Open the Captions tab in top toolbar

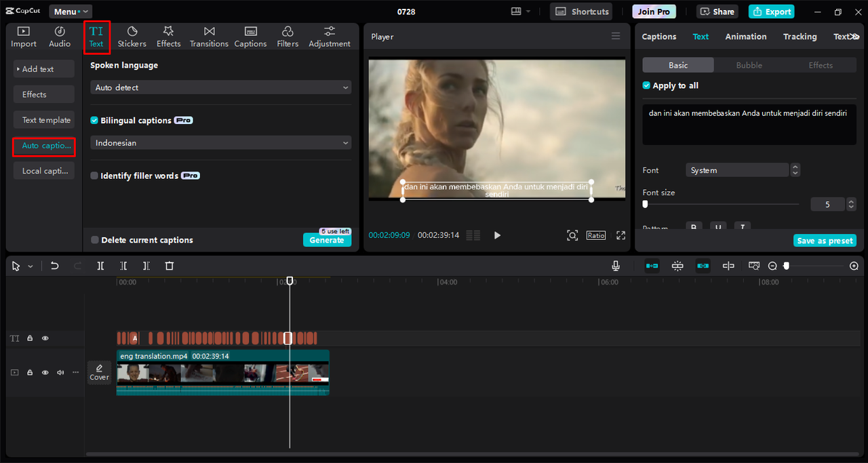(x=251, y=37)
